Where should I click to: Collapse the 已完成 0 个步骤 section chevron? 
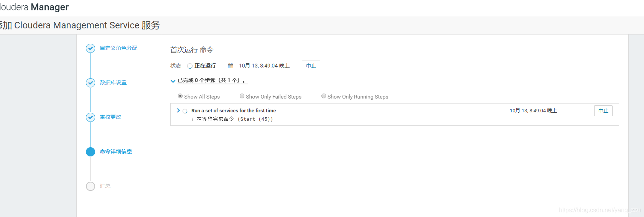[173, 81]
